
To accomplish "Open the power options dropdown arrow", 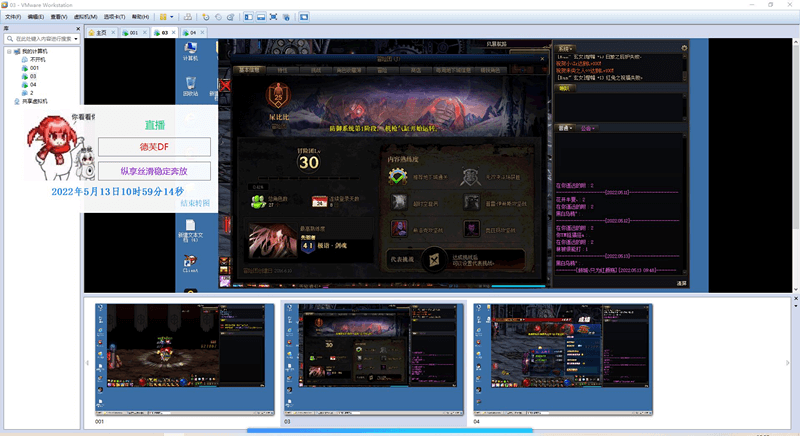I will point(172,17).
